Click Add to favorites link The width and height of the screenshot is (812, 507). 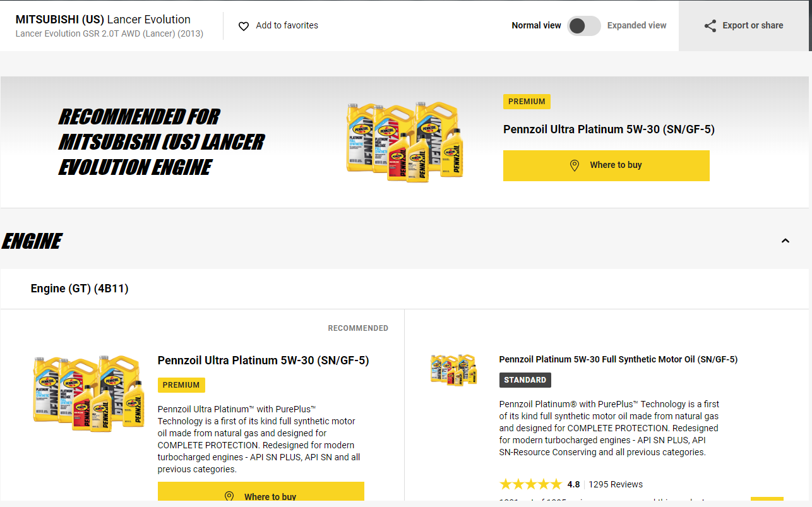pyautogui.click(x=287, y=26)
